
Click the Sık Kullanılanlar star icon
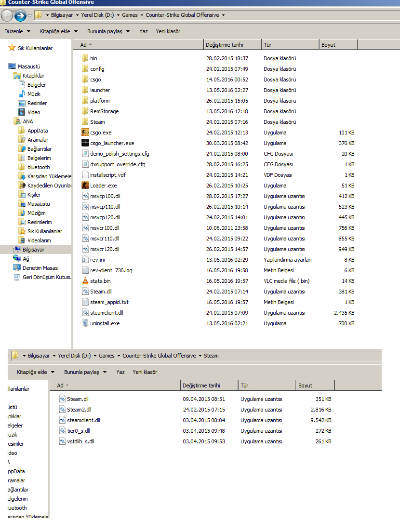coord(12,48)
